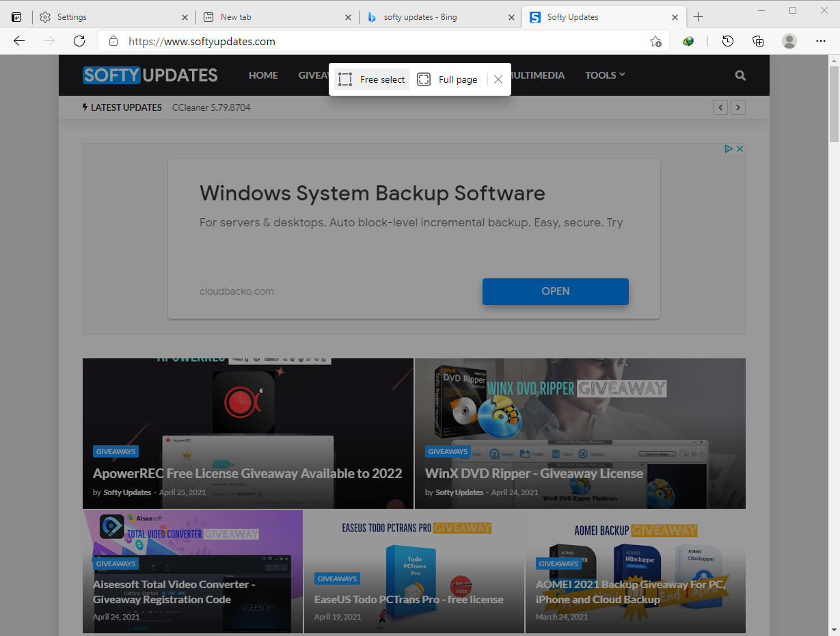Open WinX DVD Ripper Giveaway License article

pyautogui.click(x=534, y=473)
